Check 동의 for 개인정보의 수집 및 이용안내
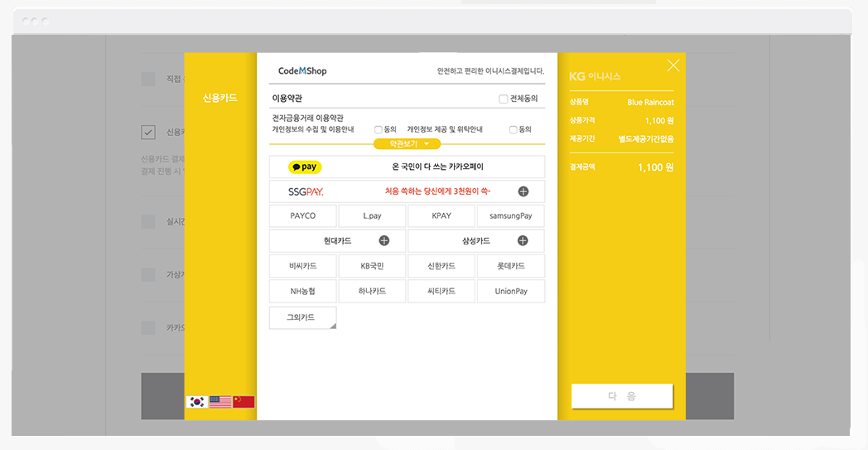 click(x=379, y=129)
